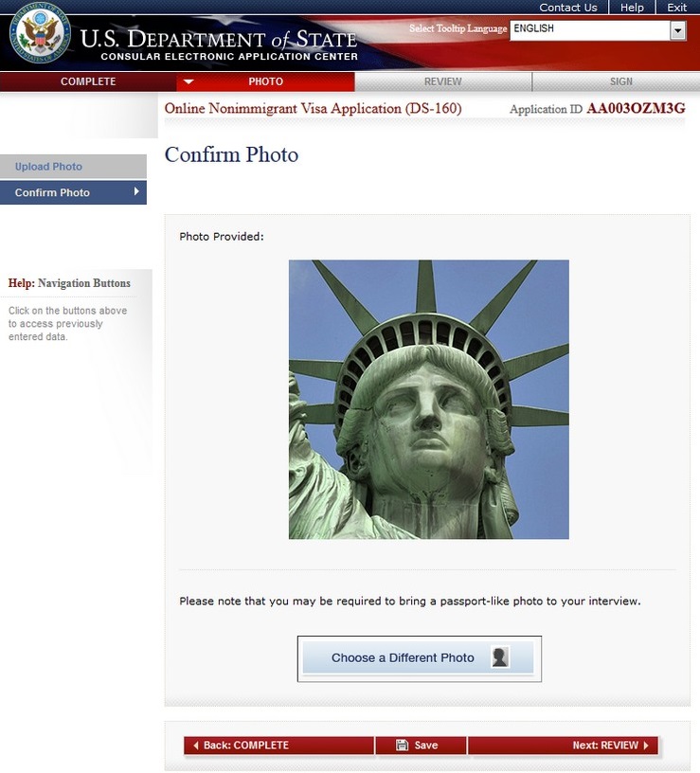Click the right arrow on Next: REVIEW
The height and width of the screenshot is (773, 700).
tap(646, 745)
